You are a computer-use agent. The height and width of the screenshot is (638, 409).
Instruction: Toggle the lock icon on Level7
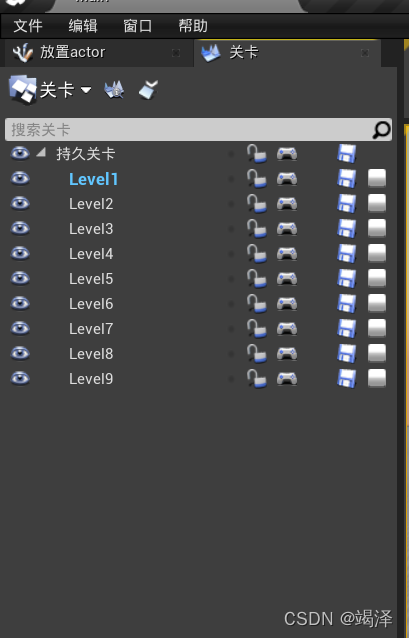tap(256, 329)
